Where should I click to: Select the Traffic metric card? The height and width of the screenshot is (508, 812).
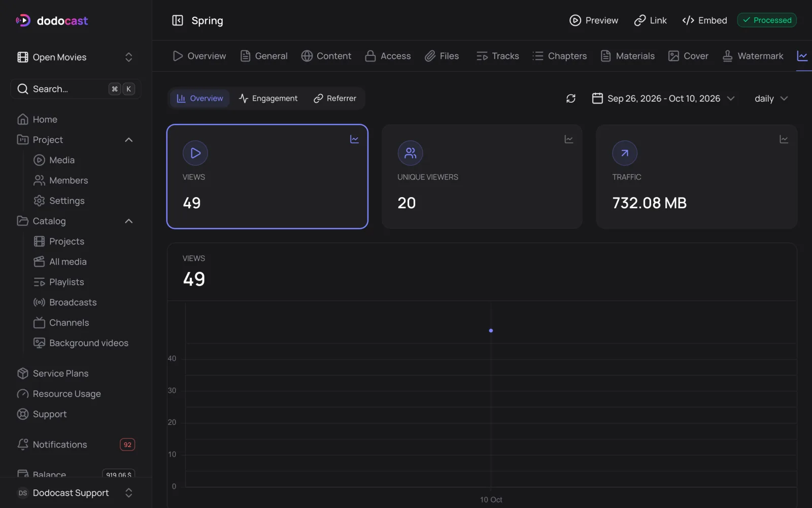pos(696,177)
